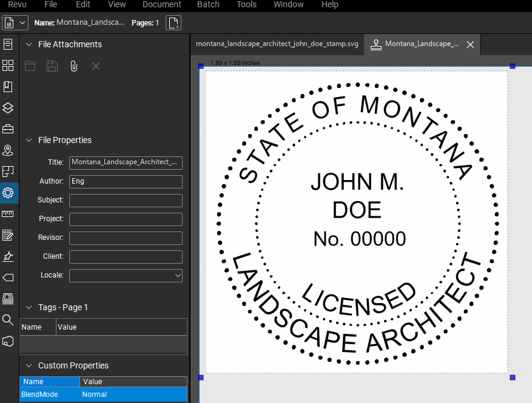The width and height of the screenshot is (532, 403).
Task: Open the Tools menu
Action: coord(246,4)
